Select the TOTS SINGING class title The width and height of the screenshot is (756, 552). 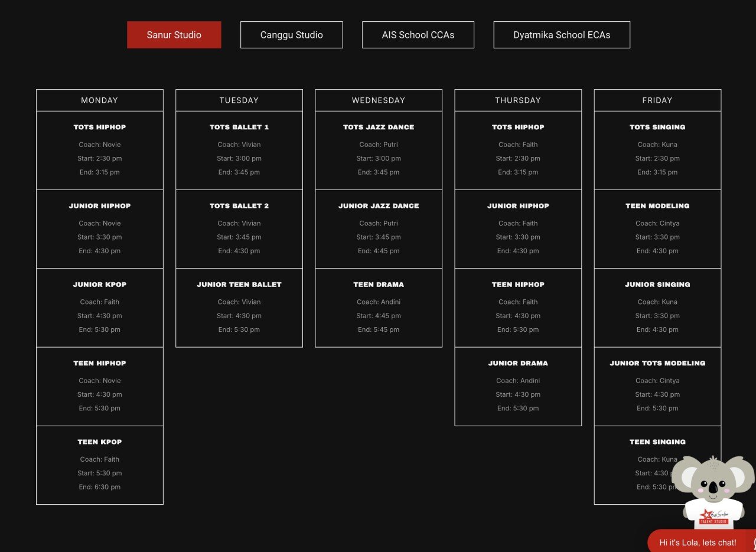tap(657, 127)
